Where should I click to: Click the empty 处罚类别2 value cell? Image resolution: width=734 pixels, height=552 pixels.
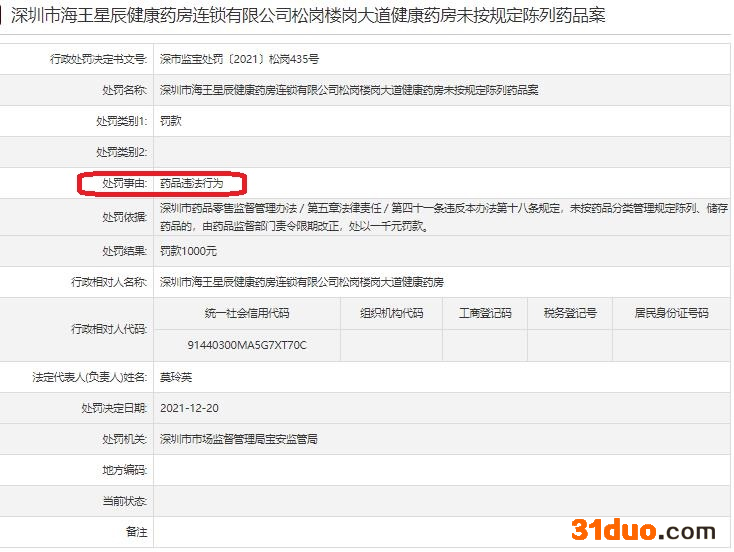(x=440, y=152)
